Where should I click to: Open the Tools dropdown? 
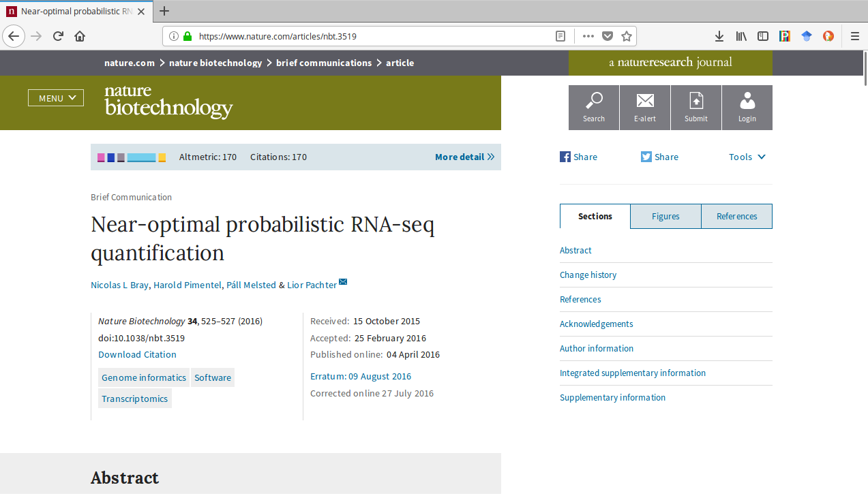pyautogui.click(x=747, y=157)
